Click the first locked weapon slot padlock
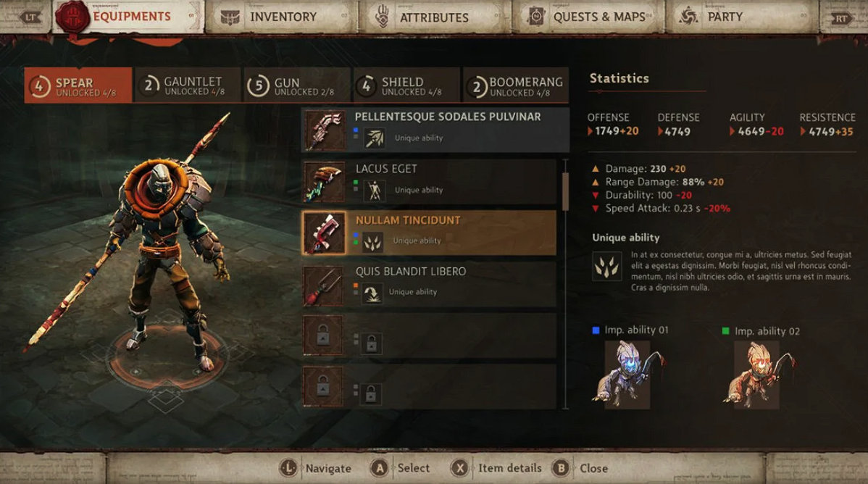Image resolution: width=868 pixels, height=484 pixels. coord(324,336)
